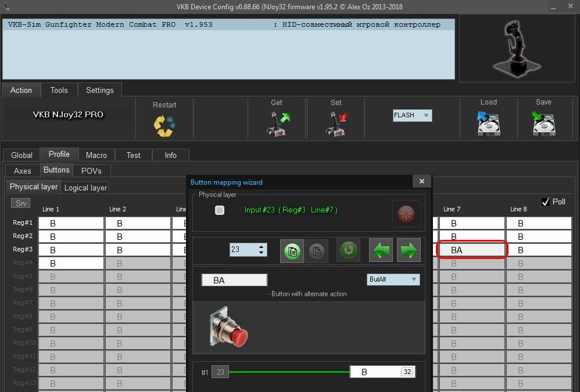Select the Buttons sub-tab

coord(56,170)
